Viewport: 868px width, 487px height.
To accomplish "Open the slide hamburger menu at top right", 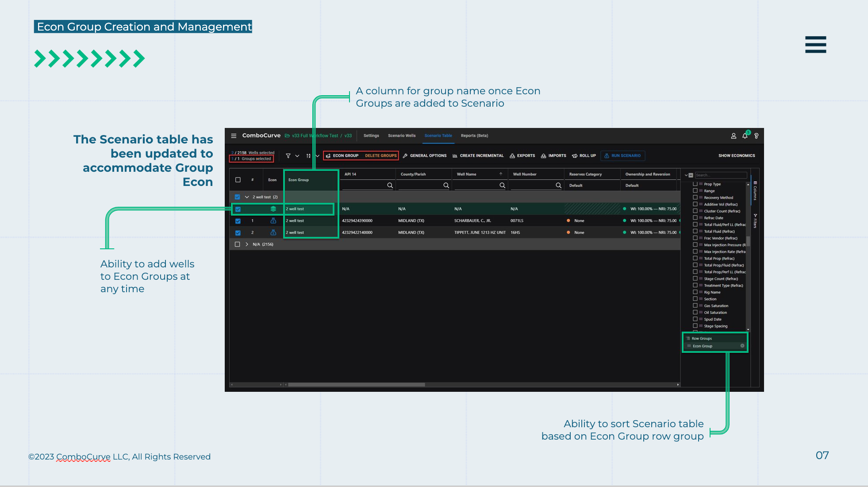I will 815,45.
